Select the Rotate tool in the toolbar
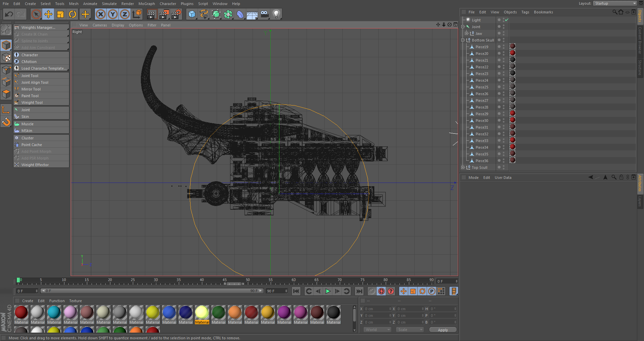 72,14
